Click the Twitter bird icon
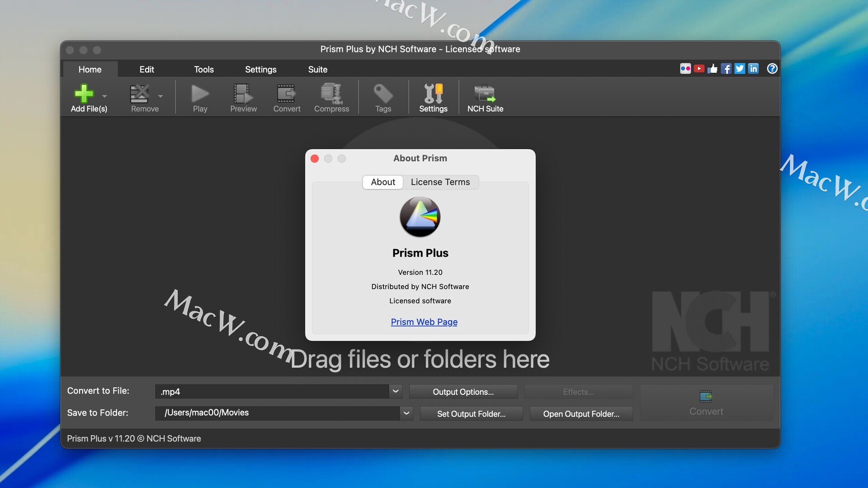The width and height of the screenshot is (868, 488). tap(740, 69)
